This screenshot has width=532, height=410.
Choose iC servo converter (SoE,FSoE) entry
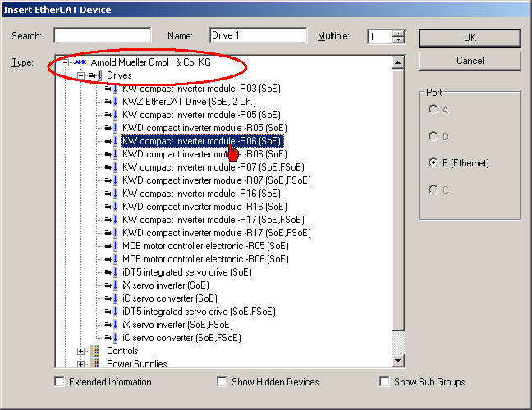click(x=181, y=338)
